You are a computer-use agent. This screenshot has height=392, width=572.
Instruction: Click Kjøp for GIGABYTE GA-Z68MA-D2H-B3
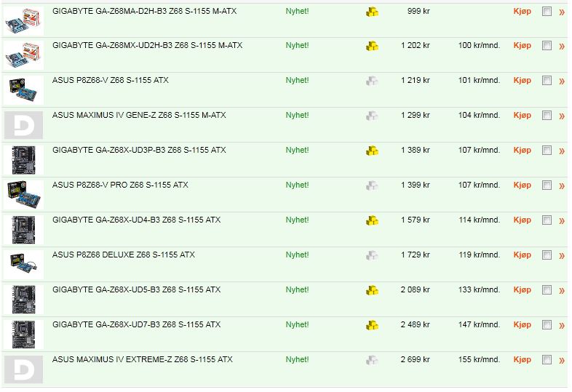[x=522, y=12]
